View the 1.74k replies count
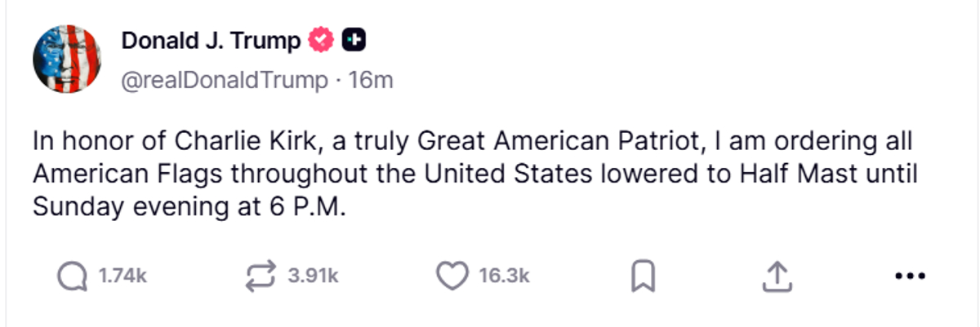980x327 pixels. click(x=122, y=276)
